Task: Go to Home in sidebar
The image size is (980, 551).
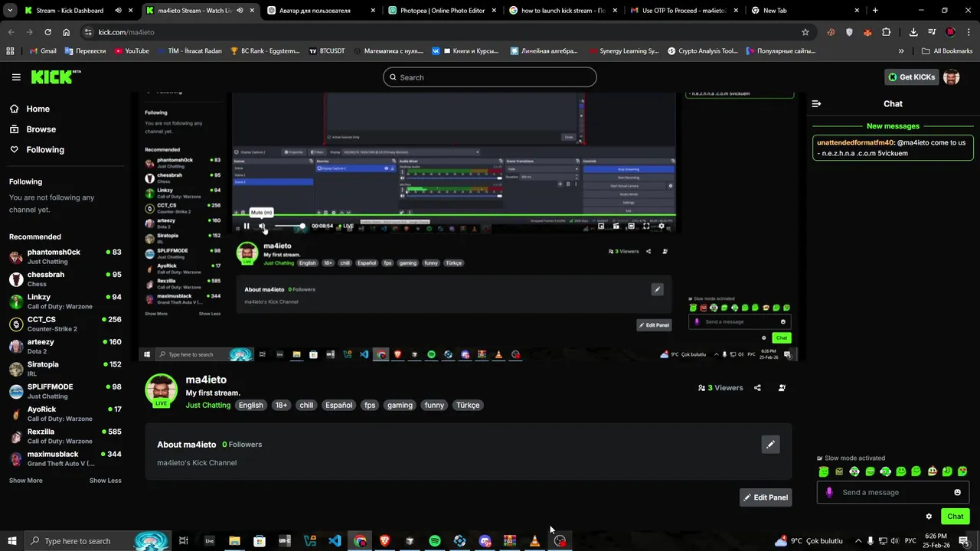Action: (31, 109)
